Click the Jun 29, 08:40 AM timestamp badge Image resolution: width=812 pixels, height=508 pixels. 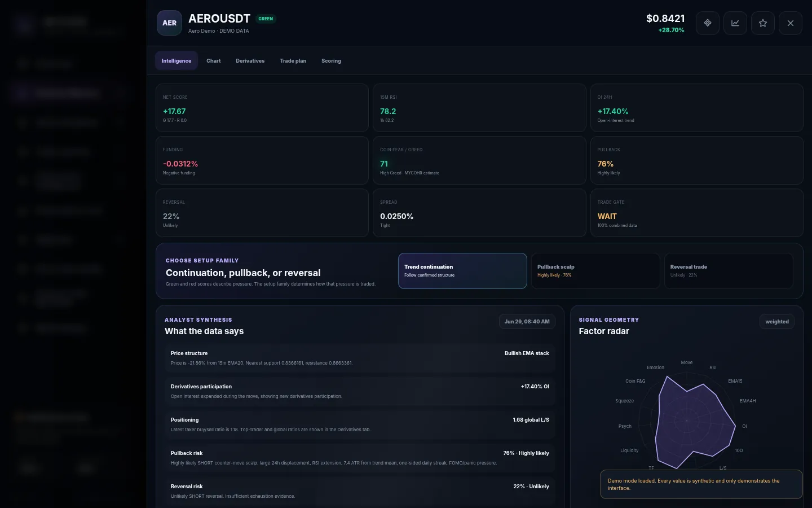tap(527, 322)
